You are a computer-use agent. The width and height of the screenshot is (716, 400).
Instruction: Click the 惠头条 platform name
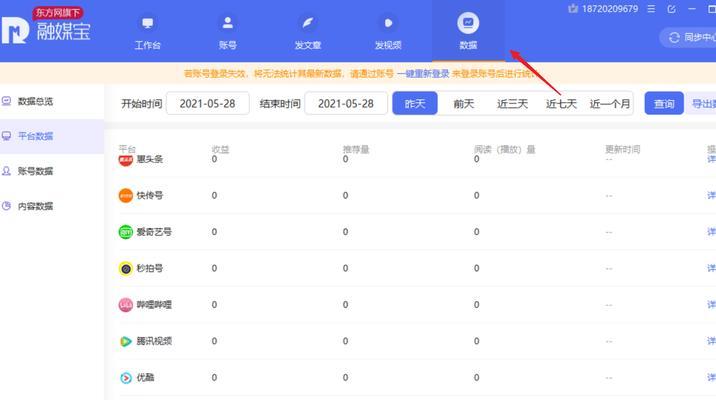tap(149, 159)
